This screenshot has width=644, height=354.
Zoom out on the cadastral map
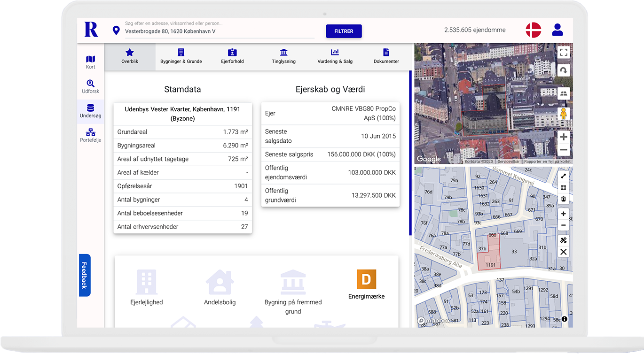tap(564, 225)
